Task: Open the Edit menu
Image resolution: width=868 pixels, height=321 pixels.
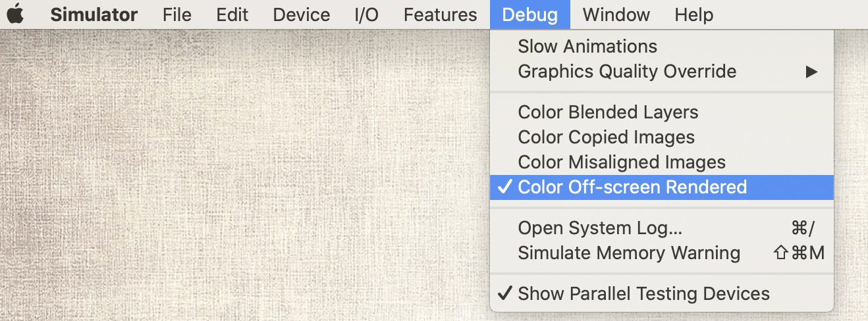Action: coord(232,14)
